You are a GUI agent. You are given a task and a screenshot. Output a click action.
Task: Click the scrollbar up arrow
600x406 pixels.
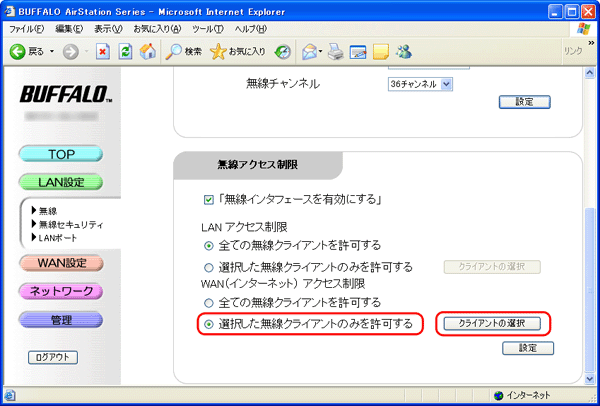point(590,73)
